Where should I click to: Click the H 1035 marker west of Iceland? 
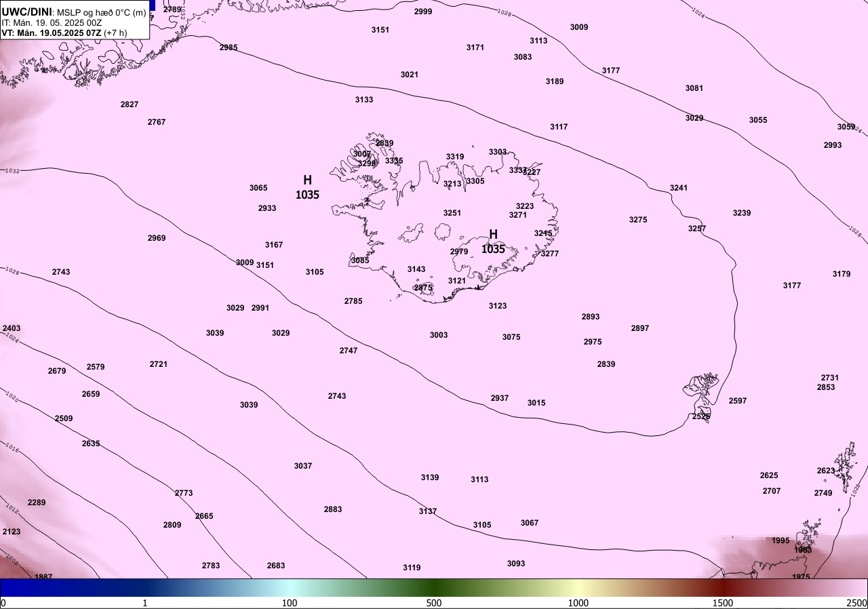point(307,187)
